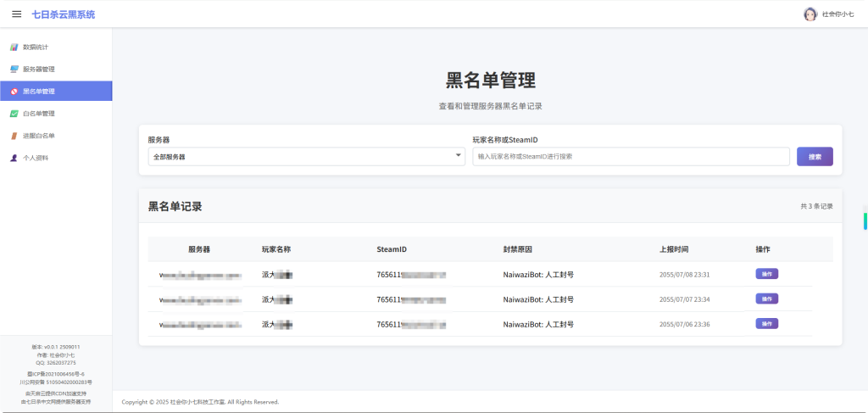Click the date 2055/07/06 23:36
The height and width of the screenshot is (413, 868).
click(x=684, y=325)
